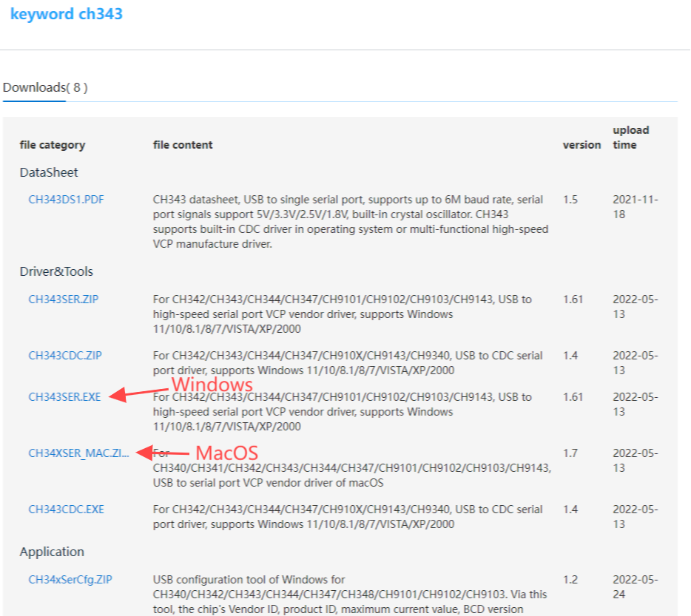The image size is (691, 616).
Task: Download the CH343SER.EXE Windows driver
Action: [x=64, y=397]
